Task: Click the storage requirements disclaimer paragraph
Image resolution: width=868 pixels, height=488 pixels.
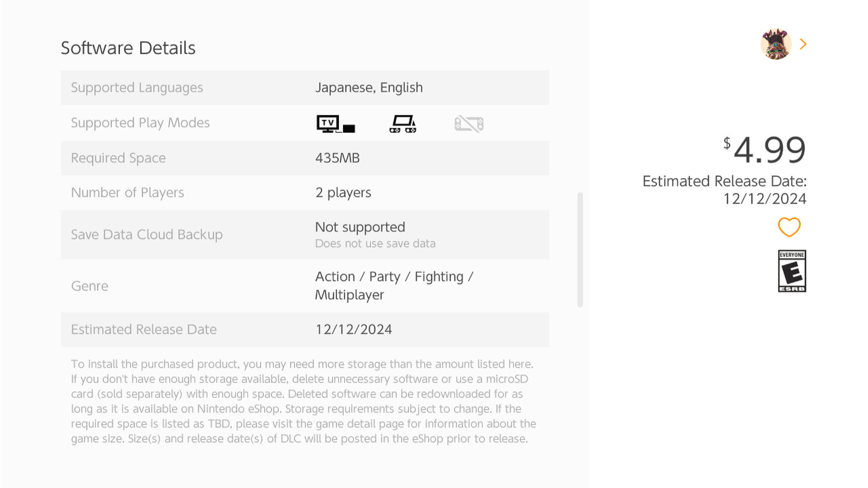Action: [304, 401]
